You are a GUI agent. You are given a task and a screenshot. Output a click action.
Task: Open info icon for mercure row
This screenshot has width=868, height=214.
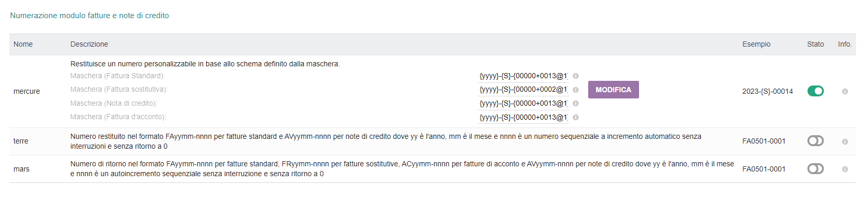(845, 91)
